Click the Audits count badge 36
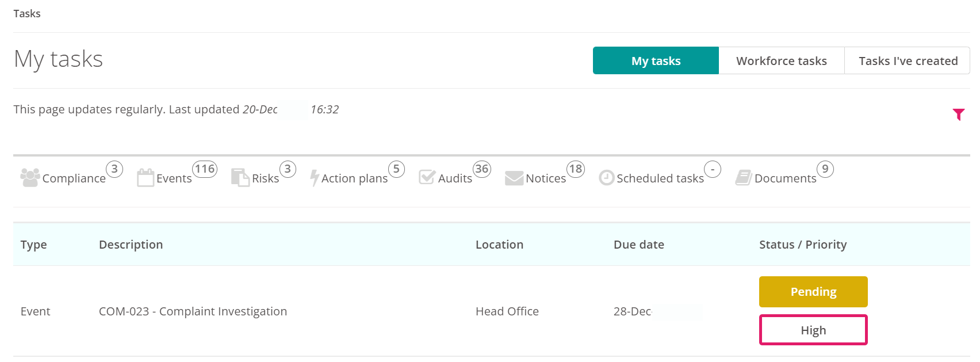Screen dimensions: 980x362 pos(482,169)
